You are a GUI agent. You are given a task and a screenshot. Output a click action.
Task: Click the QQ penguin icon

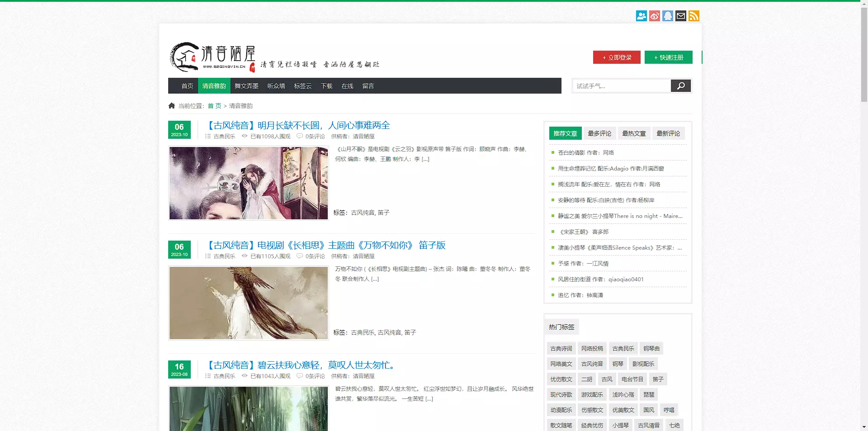[668, 16]
